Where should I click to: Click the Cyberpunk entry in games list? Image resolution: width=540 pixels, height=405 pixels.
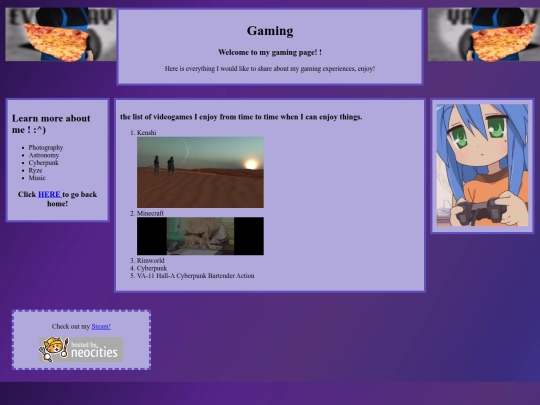click(x=152, y=268)
